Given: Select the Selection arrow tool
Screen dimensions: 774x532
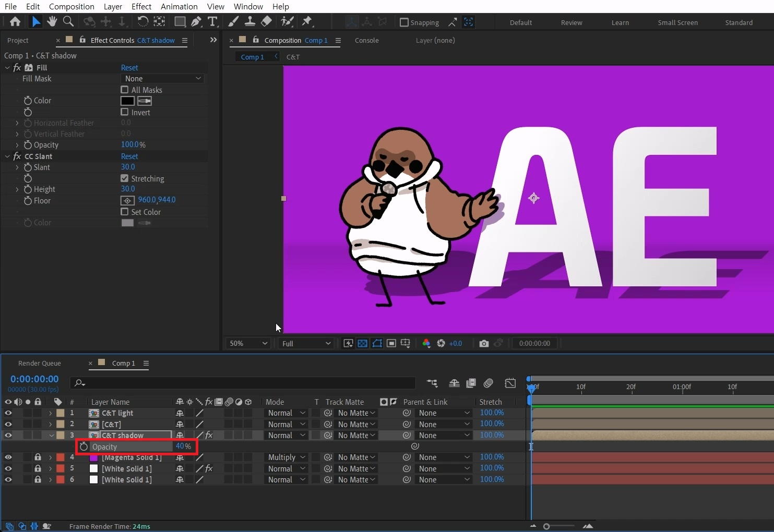Looking at the screenshot, I should [x=35, y=21].
